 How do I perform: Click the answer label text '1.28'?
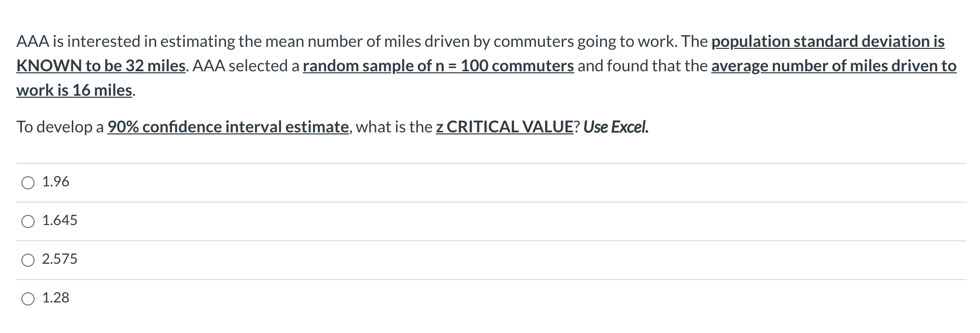[x=55, y=298]
